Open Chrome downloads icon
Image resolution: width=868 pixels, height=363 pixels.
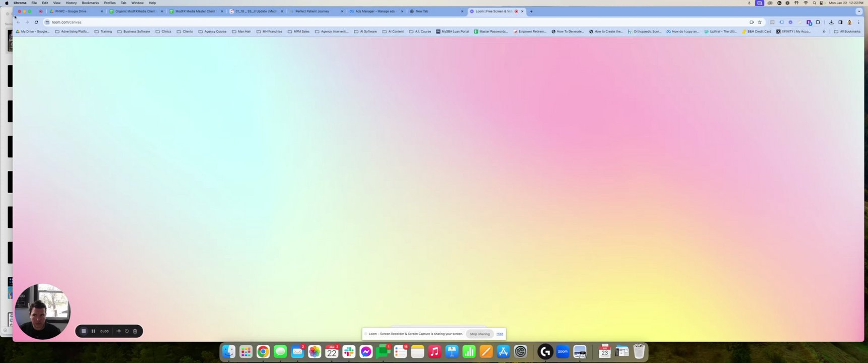(x=831, y=22)
